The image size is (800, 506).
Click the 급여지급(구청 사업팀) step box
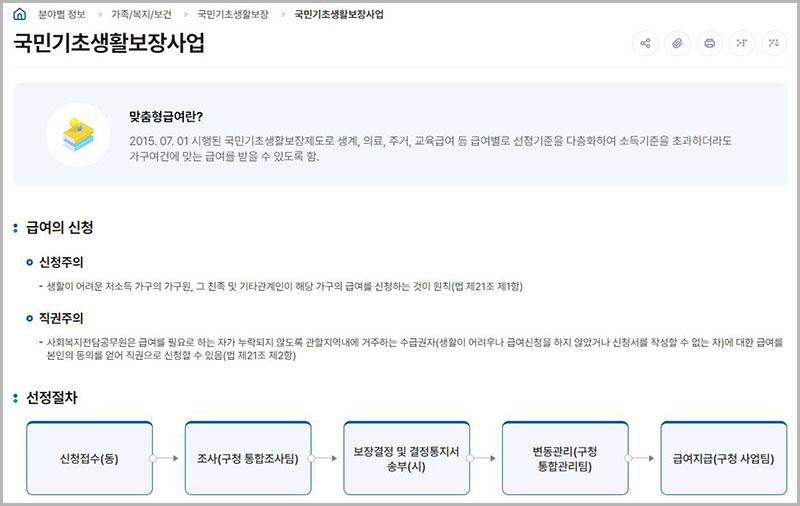tap(723, 459)
